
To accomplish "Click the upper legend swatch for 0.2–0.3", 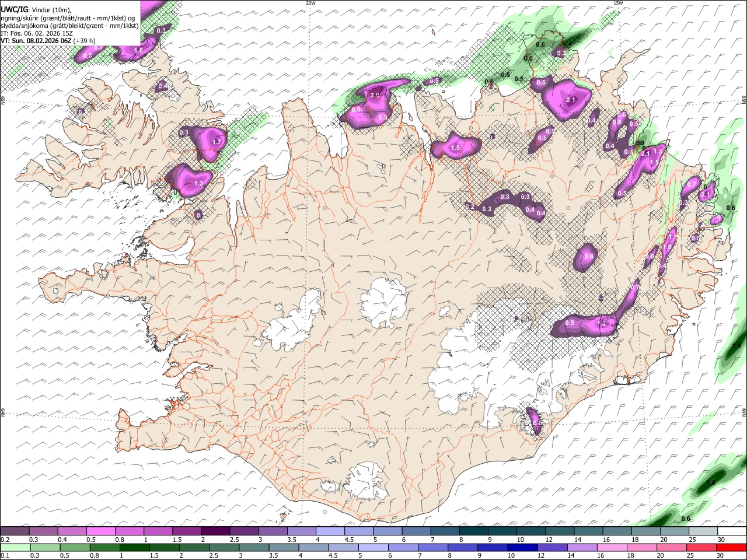I will click(x=15, y=531).
